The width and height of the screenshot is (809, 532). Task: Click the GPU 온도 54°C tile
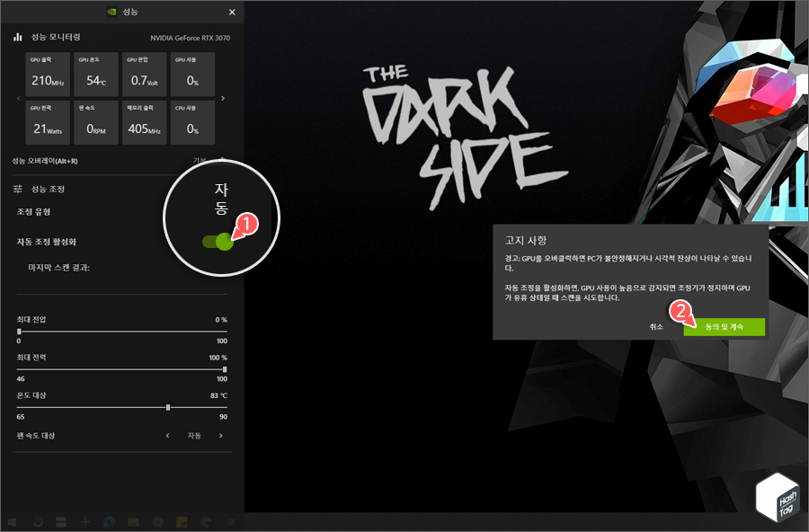click(96, 75)
